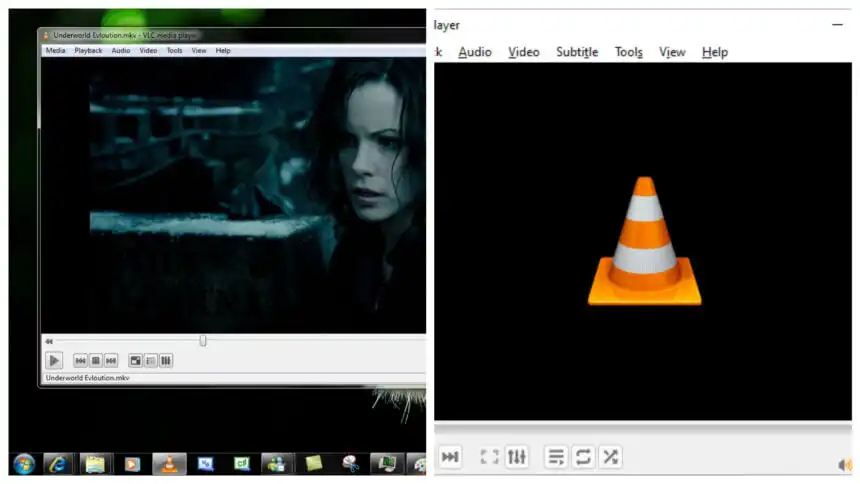
Task: Open the C# taskbar icon
Action: pyautogui.click(x=241, y=464)
